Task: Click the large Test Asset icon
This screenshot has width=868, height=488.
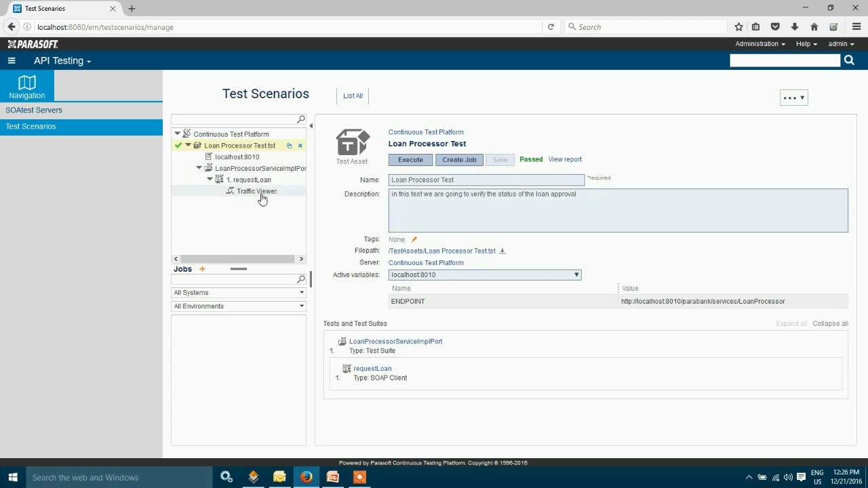Action: coord(353,142)
